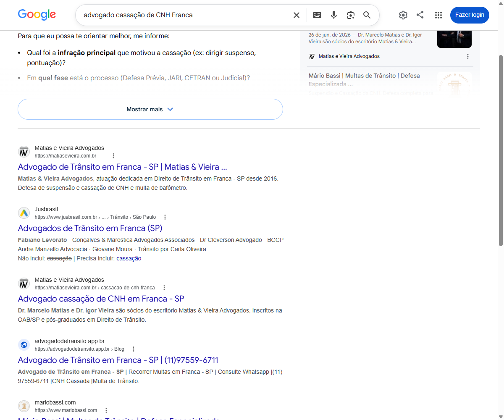Click the Jusbrasil breadcrumb 'Trânsito › São Paulo'
The width and height of the screenshot is (504, 420).
[x=133, y=217]
